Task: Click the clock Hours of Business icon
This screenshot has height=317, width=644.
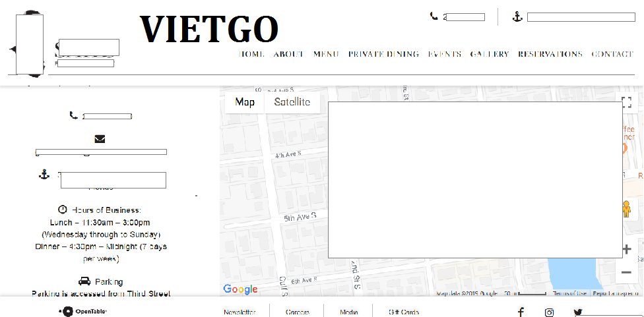Action: pyautogui.click(x=63, y=210)
